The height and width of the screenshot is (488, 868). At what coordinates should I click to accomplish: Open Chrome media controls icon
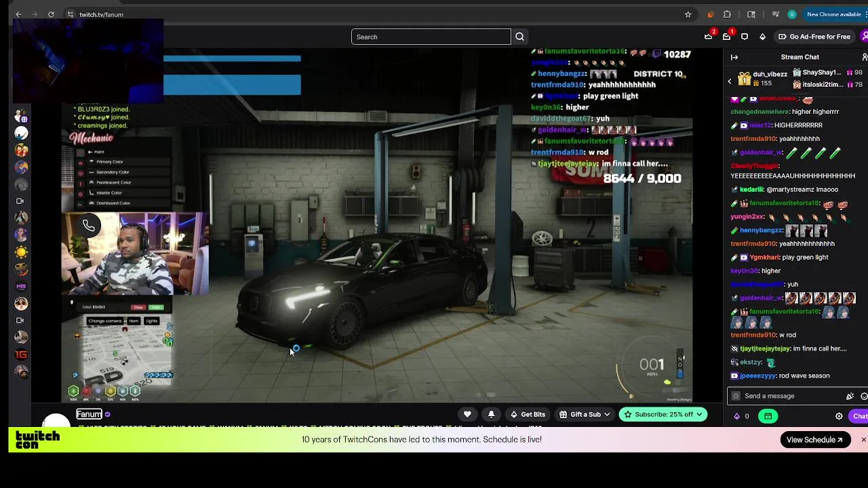click(x=775, y=14)
